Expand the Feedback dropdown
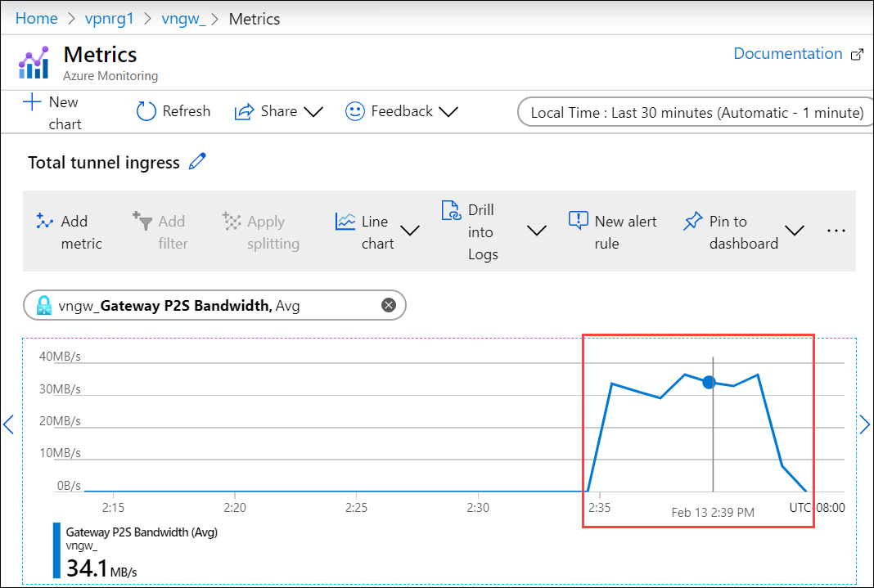 point(449,112)
